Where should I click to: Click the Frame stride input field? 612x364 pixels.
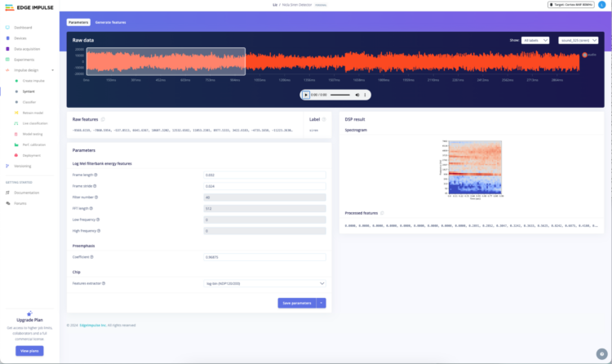265,185
